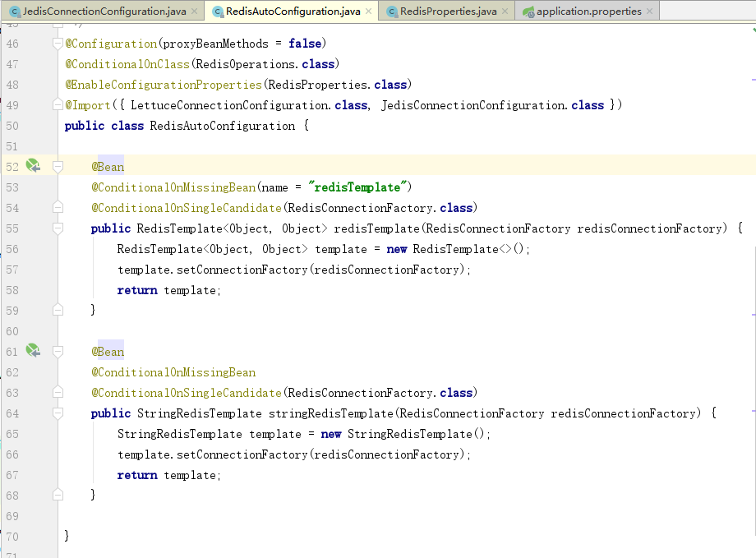This screenshot has width=756, height=558.
Task: Click line number 50 in the gutter
Action: [12, 126]
